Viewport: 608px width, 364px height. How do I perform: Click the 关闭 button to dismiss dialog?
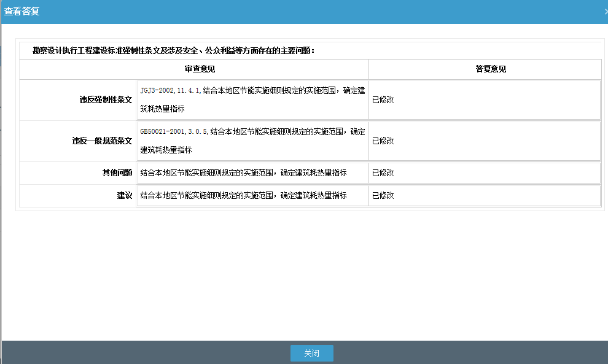[311, 353]
